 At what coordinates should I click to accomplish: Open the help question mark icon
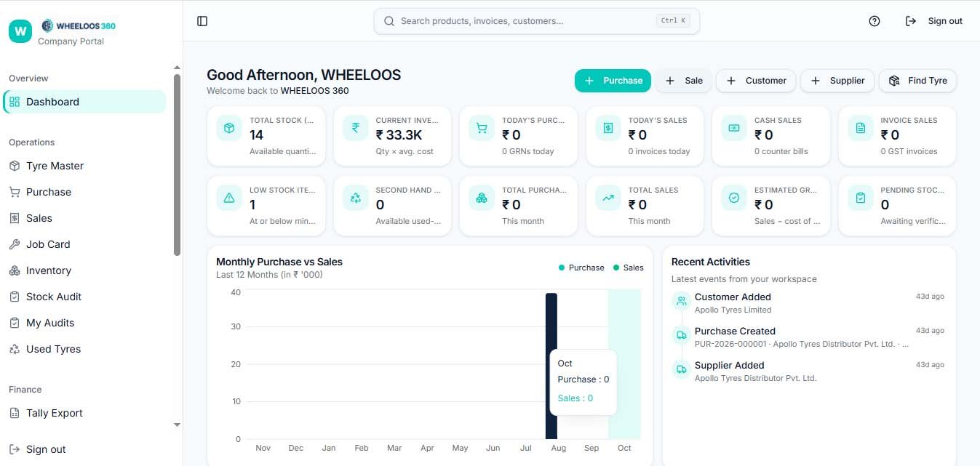pos(875,21)
